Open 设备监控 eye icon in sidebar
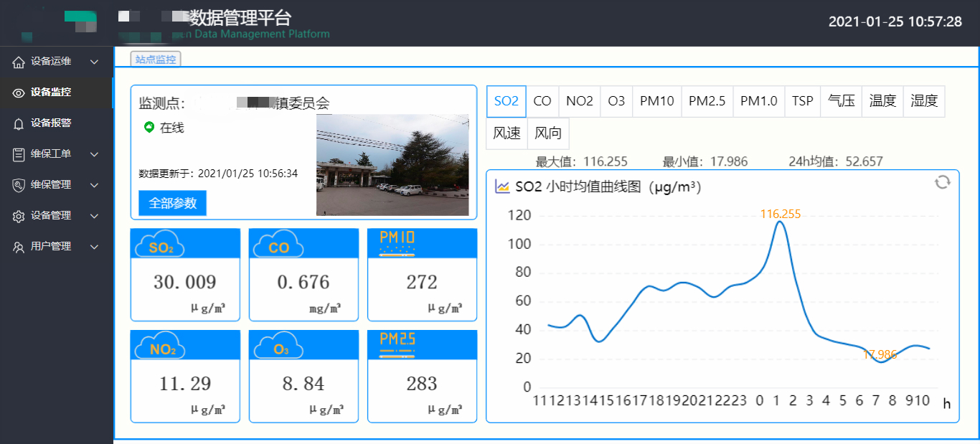The image size is (980, 444). tap(19, 93)
